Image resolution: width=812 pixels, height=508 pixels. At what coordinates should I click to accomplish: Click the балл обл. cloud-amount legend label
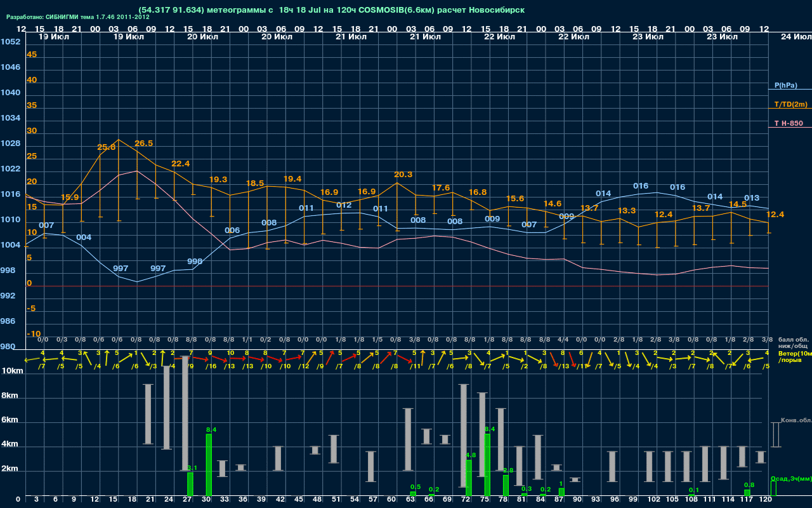tap(793, 339)
